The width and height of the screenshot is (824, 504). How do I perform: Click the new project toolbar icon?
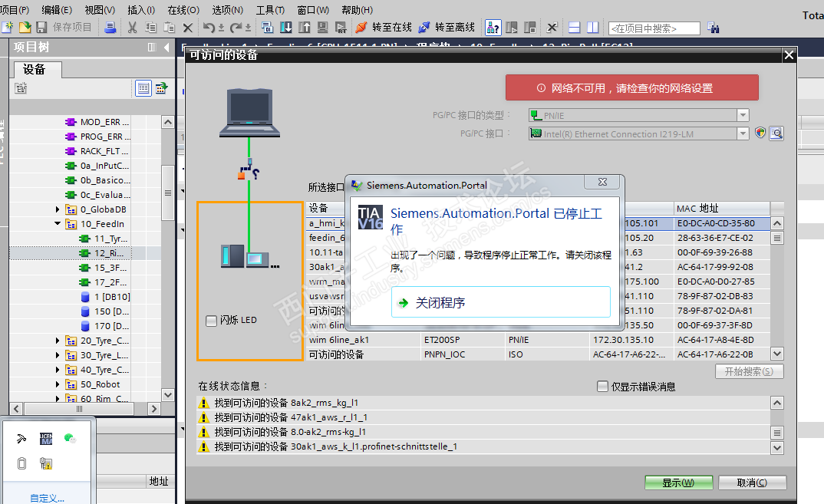pos(8,28)
